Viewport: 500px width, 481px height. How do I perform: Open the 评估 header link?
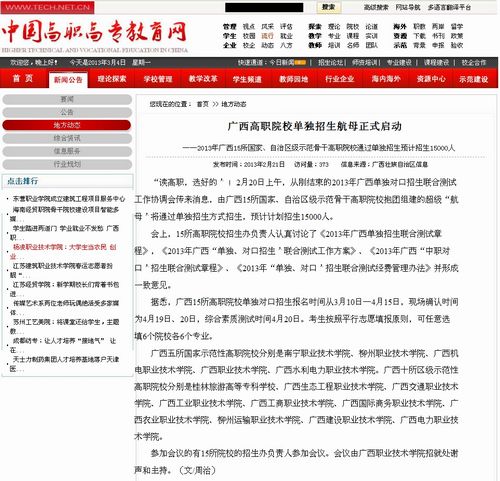286,27
